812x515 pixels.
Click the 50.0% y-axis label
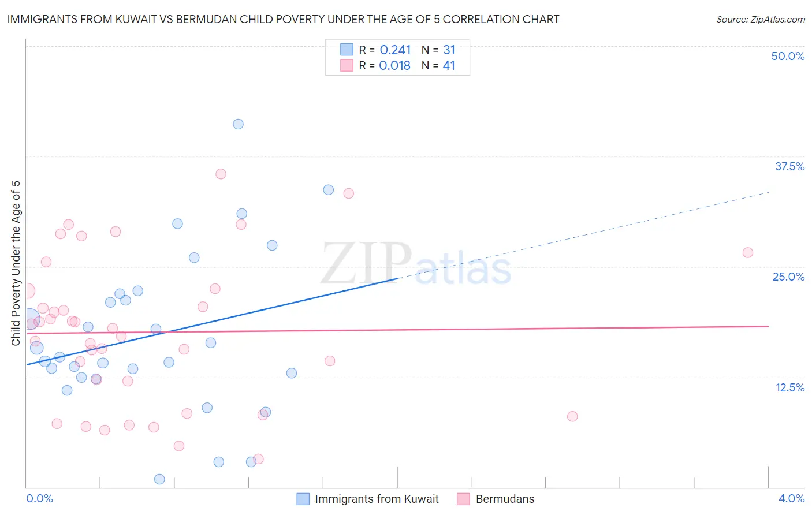[788, 56]
